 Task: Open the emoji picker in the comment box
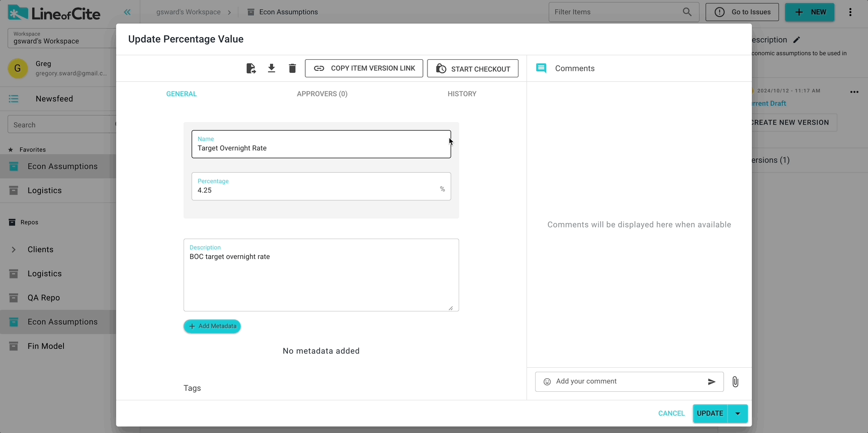point(547,382)
